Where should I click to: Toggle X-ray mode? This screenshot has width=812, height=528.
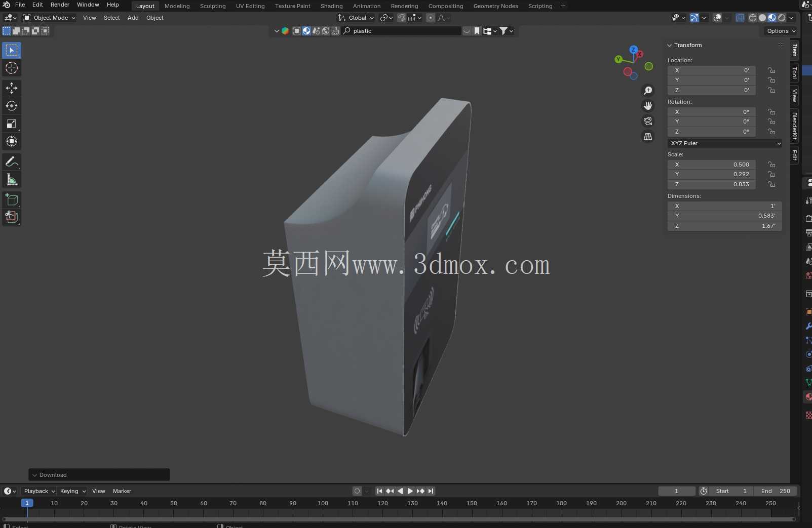(x=740, y=18)
